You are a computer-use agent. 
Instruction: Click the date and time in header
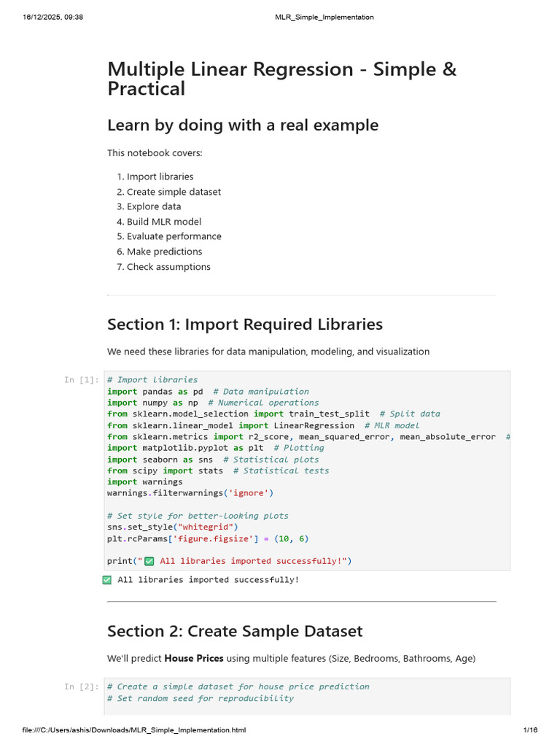(52, 18)
